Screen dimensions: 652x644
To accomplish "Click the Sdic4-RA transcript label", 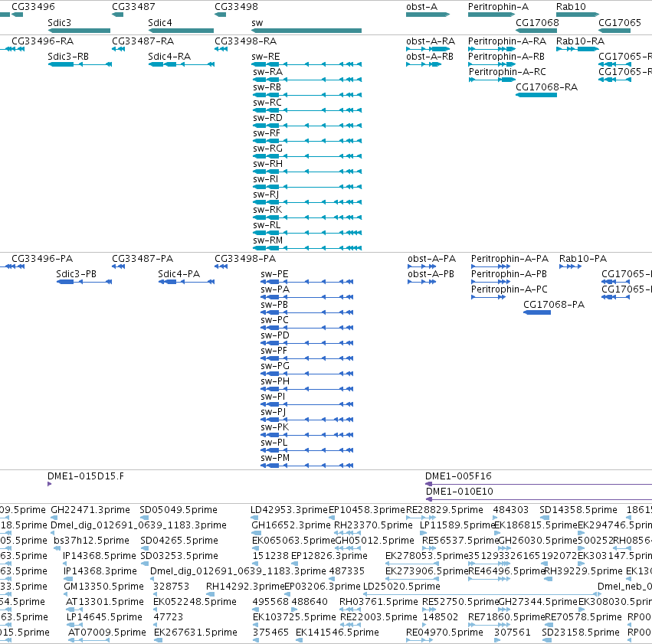I will click(169, 57).
